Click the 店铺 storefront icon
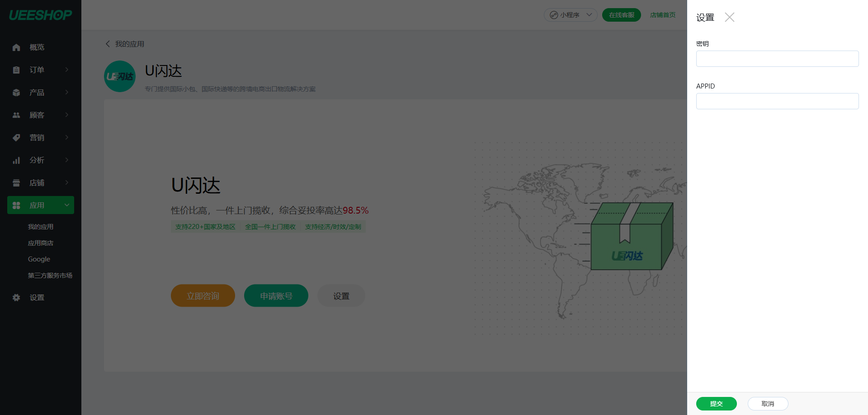The image size is (868, 415). [x=16, y=183]
